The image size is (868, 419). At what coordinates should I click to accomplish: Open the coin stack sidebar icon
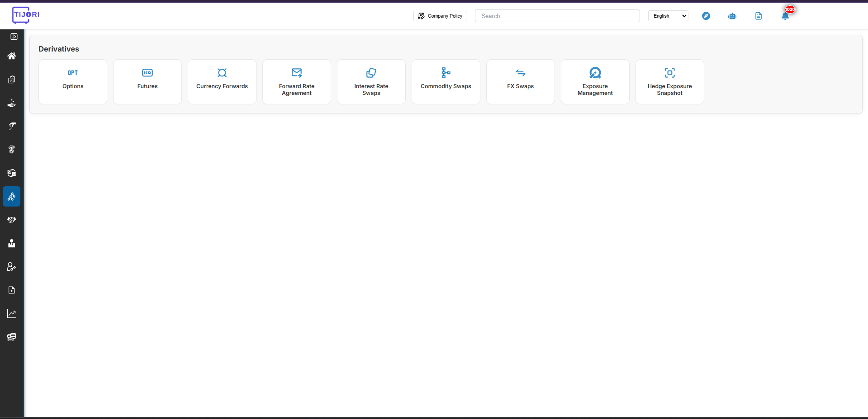coord(12,337)
